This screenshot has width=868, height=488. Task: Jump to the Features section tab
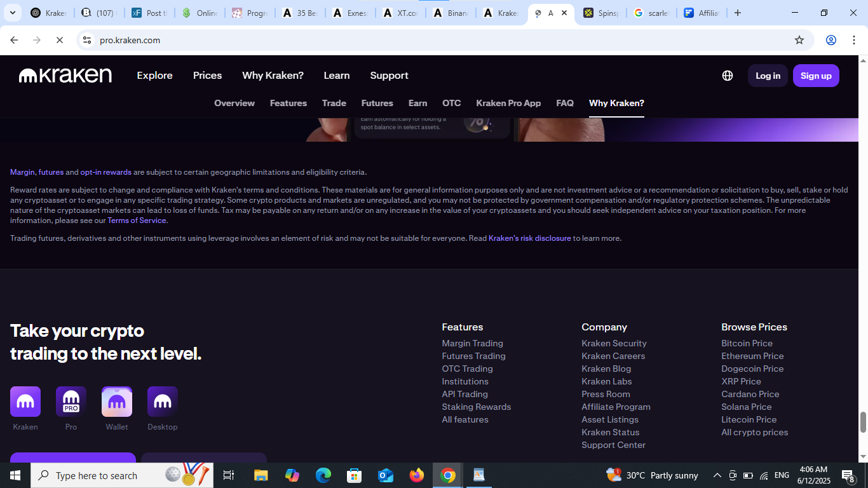[x=288, y=103]
